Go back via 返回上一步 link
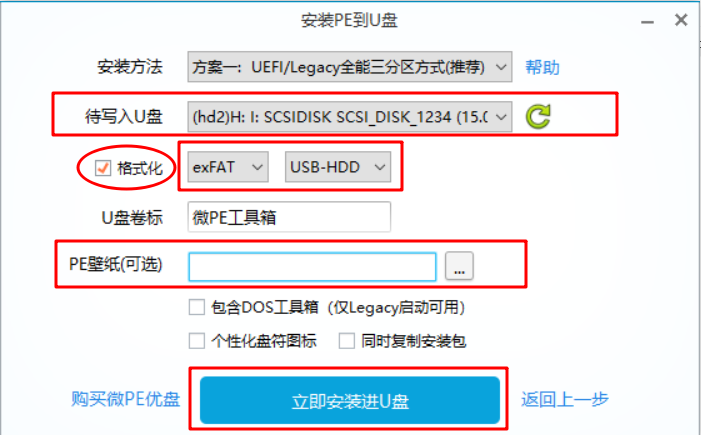This screenshot has width=701, height=435. [565, 399]
